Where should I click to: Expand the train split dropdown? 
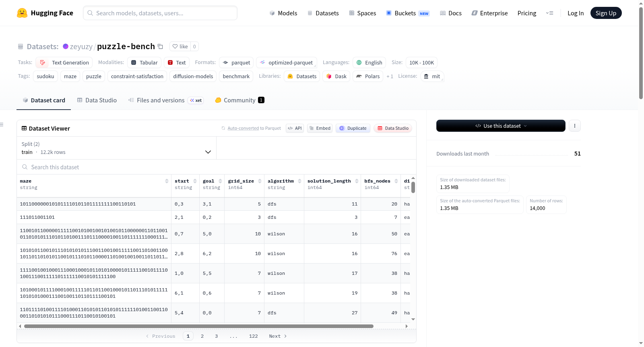point(116,148)
